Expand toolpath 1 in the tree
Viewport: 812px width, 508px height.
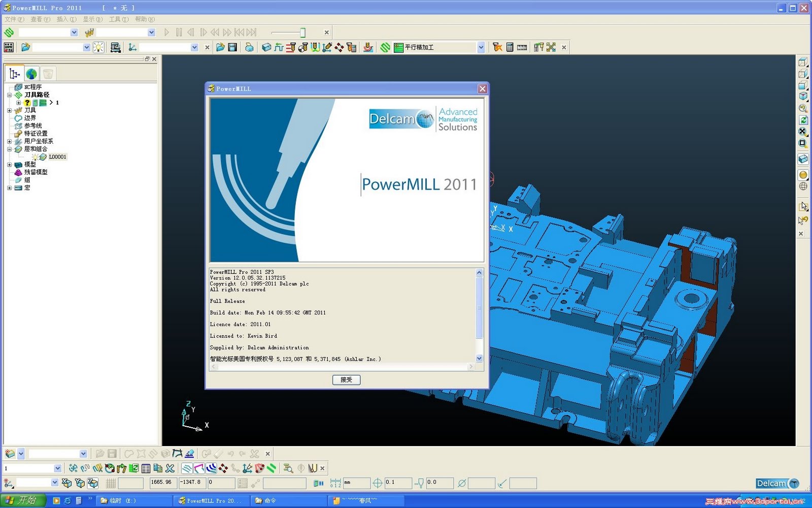[x=18, y=103]
